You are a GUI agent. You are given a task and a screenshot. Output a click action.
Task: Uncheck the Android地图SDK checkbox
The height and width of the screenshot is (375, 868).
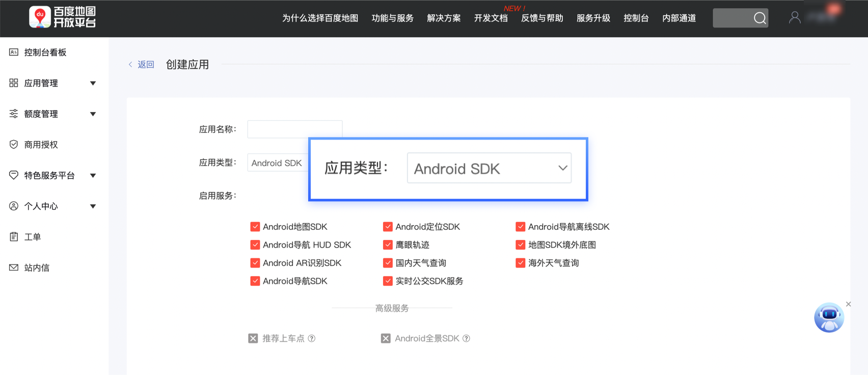point(255,227)
